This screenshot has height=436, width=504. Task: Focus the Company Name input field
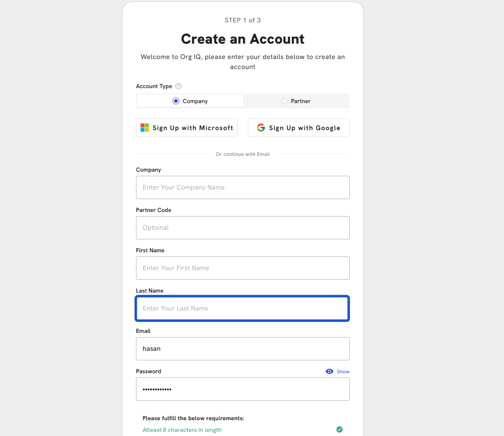pos(243,187)
